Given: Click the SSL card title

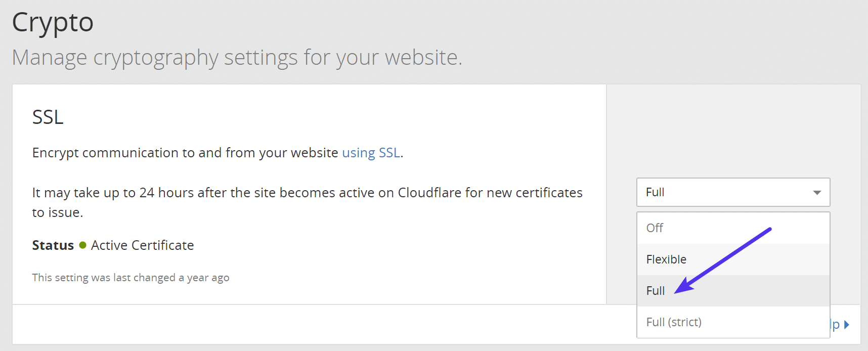Looking at the screenshot, I should pos(48,117).
